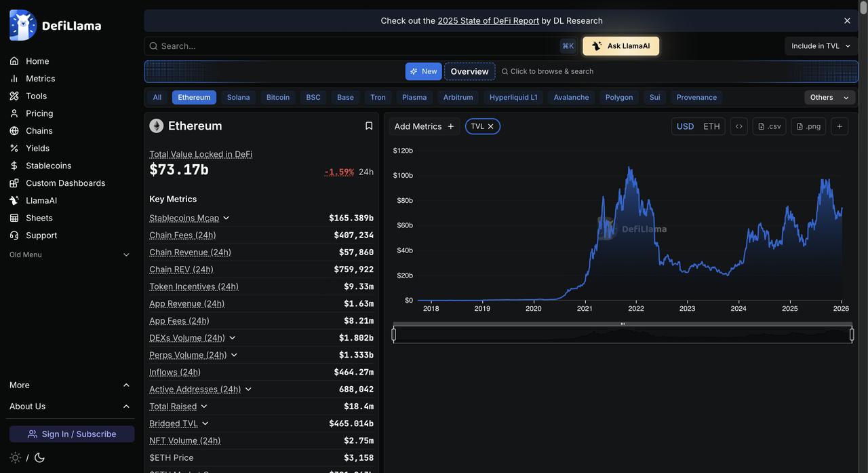Select USD chart denomination
The height and width of the screenshot is (473, 868).
pos(685,126)
